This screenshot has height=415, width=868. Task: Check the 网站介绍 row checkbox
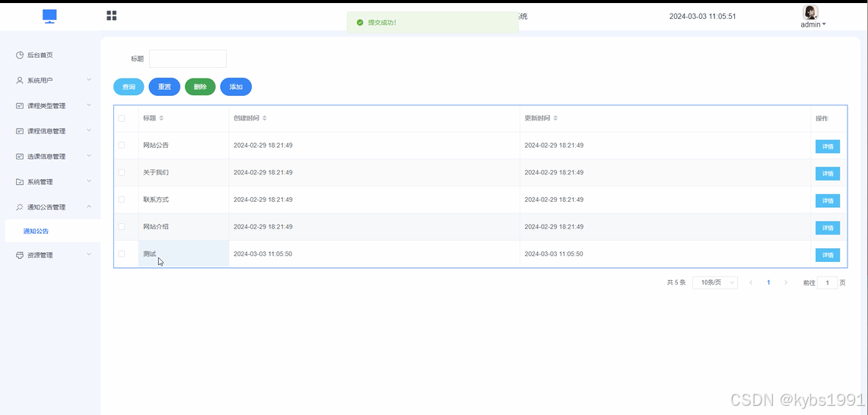(122, 227)
